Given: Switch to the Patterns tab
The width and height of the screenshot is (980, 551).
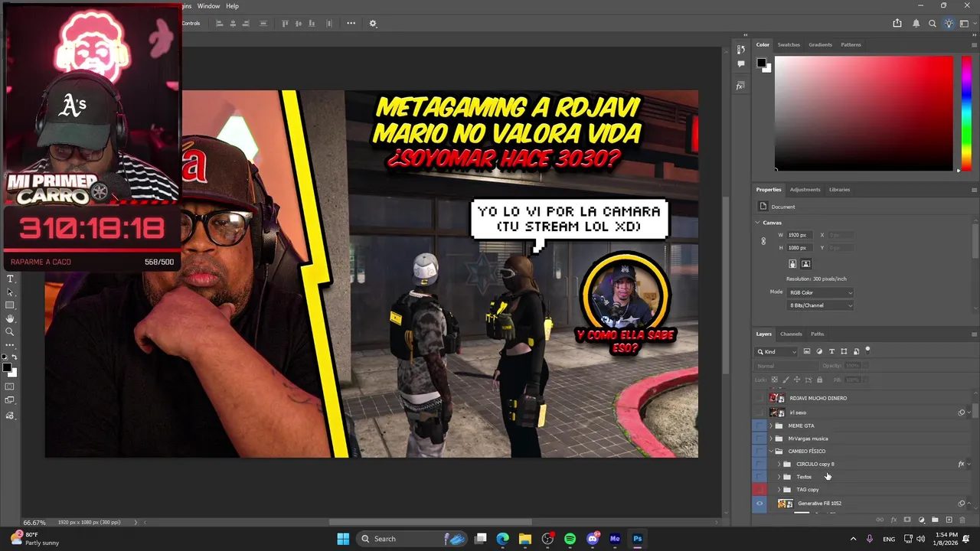Looking at the screenshot, I should 851,44.
